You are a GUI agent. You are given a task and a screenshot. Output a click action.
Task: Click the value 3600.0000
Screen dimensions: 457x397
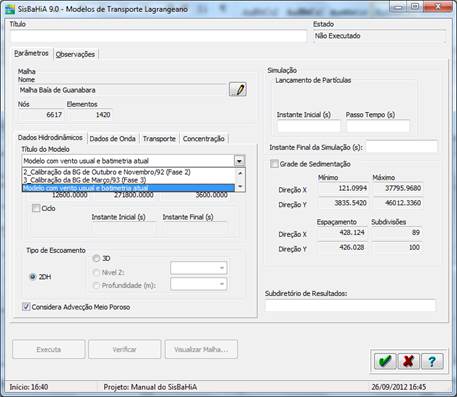point(212,195)
